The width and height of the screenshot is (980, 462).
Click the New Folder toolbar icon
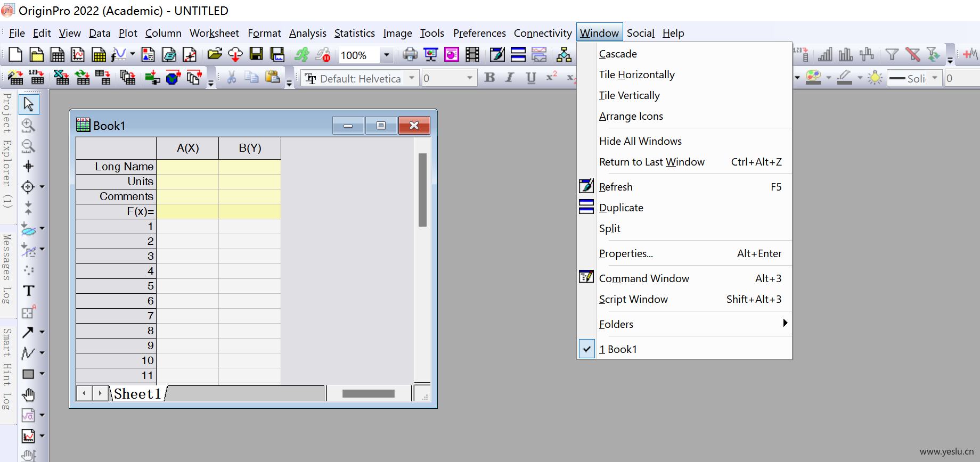pos(36,54)
